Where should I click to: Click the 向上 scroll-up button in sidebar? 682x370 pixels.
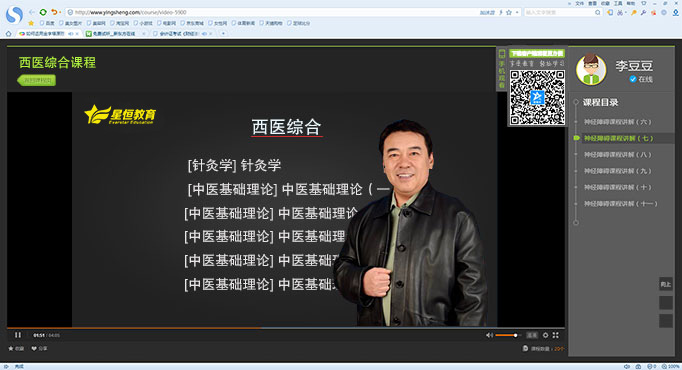pos(665,284)
